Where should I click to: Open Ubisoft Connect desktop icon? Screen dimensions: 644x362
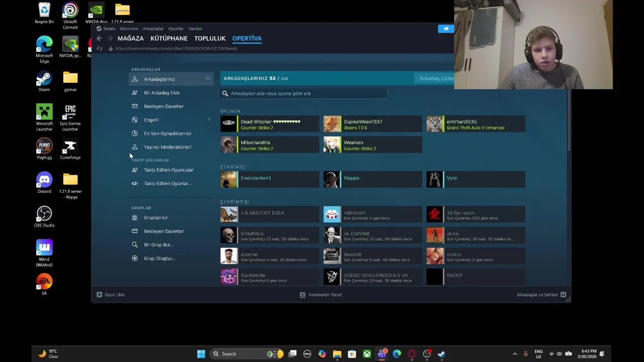(70, 16)
